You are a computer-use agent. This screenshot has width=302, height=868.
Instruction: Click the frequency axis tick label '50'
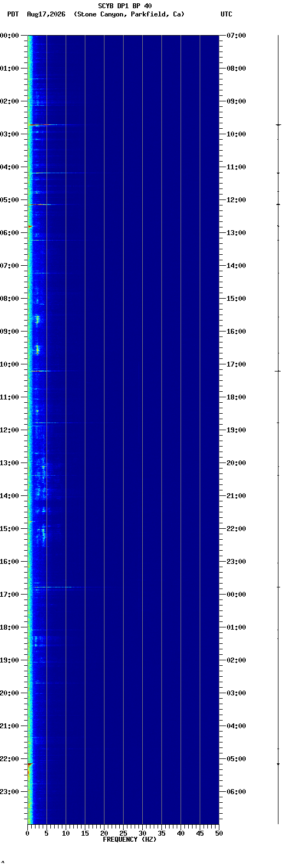(219, 833)
